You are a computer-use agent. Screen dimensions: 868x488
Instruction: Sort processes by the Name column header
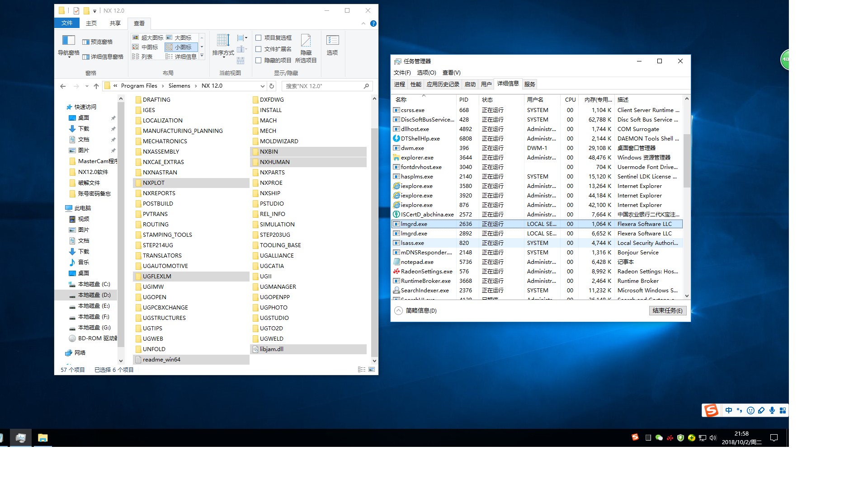424,99
